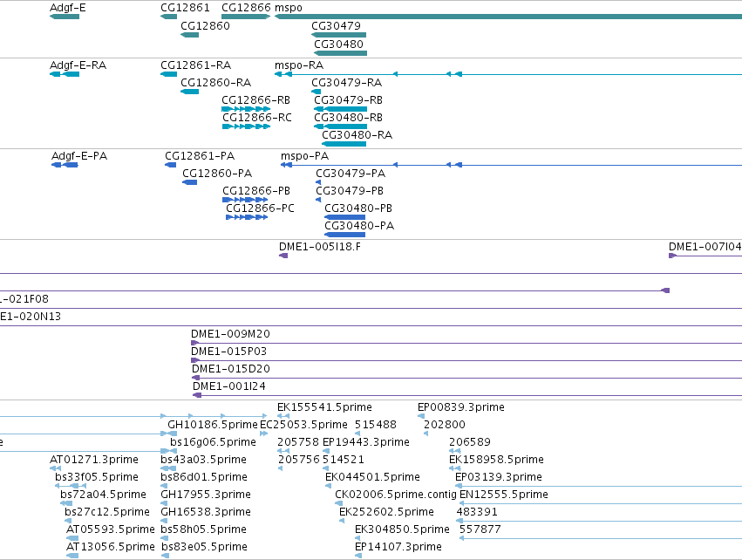The width and height of the screenshot is (742, 560).
Task: Click the 514521 feature label
Action: (x=343, y=460)
